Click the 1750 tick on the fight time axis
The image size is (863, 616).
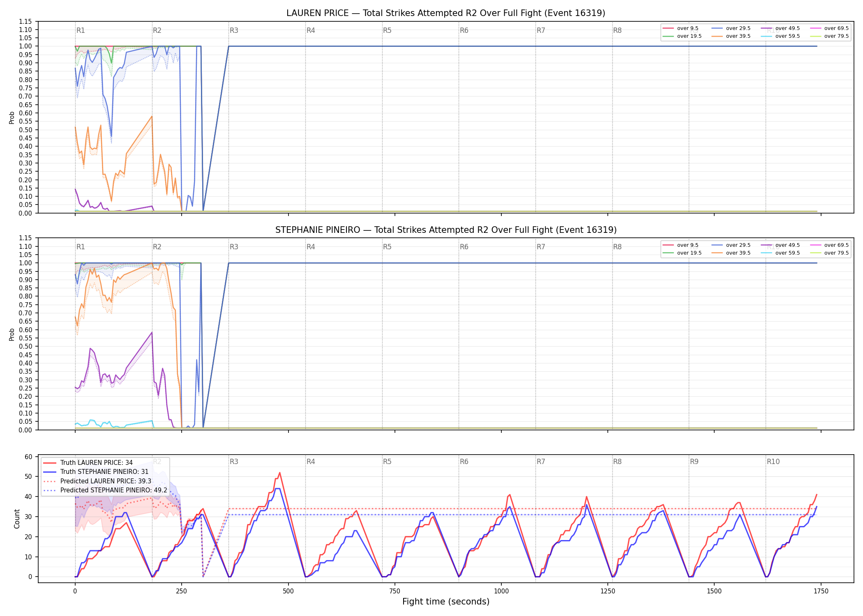821,591
